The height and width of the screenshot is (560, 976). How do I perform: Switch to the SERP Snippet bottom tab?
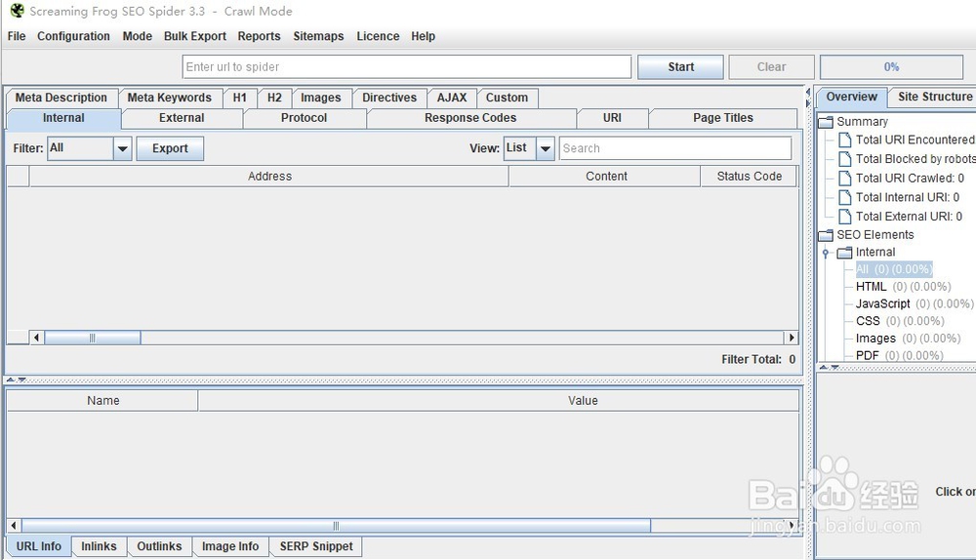(x=316, y=546)
